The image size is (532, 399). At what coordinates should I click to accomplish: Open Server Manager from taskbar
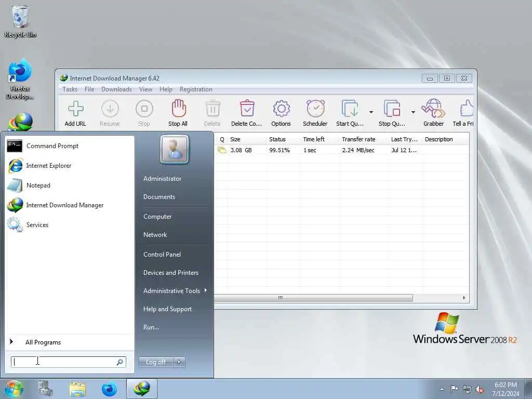click(45, 389)
